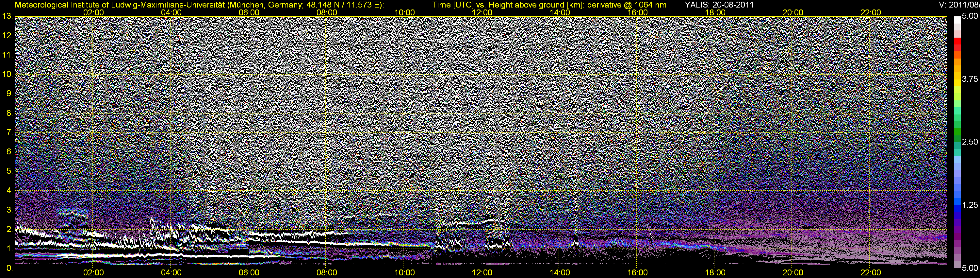Click the '20:00' label on the upper time axis
The image size is (980, 278).
pos(793,12)
